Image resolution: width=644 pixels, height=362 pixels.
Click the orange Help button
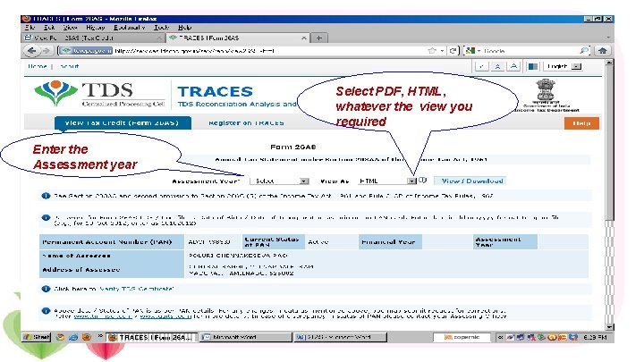[x=581, y=122]
